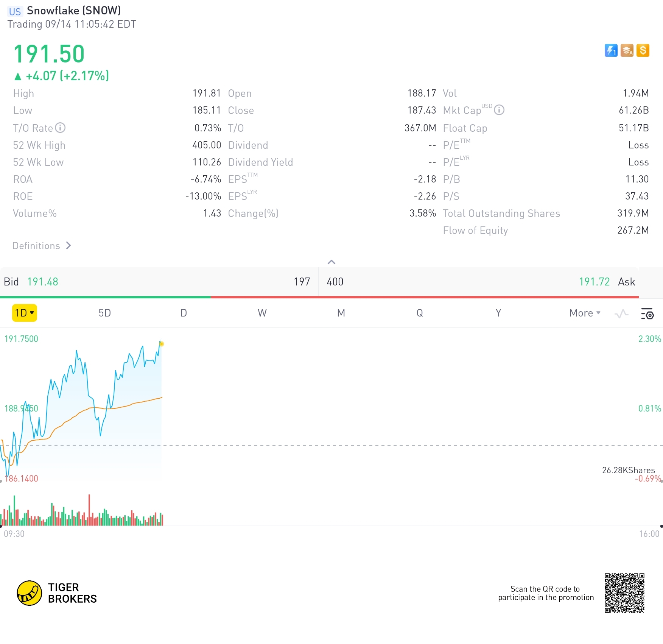
Task: Click the chart indicator wave icon
Action: (621, 313)
